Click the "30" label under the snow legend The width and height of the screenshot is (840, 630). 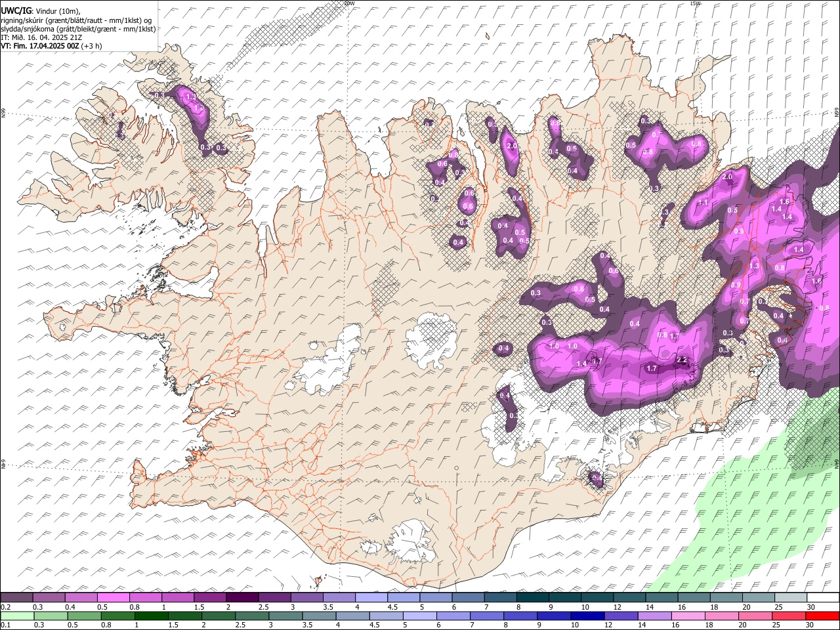tap(811, 607)
